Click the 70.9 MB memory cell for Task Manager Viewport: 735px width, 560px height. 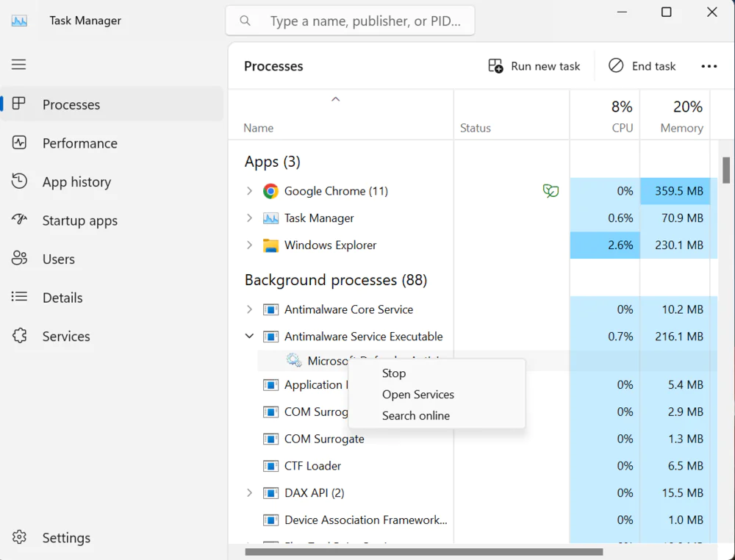pos(675,218)
